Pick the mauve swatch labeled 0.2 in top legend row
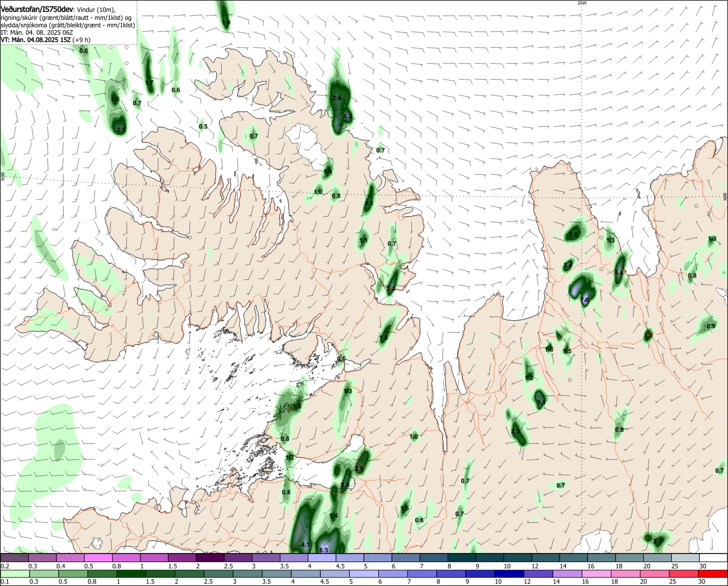Image resolution: width=728 pixels, height=586 pixels. 14,558
